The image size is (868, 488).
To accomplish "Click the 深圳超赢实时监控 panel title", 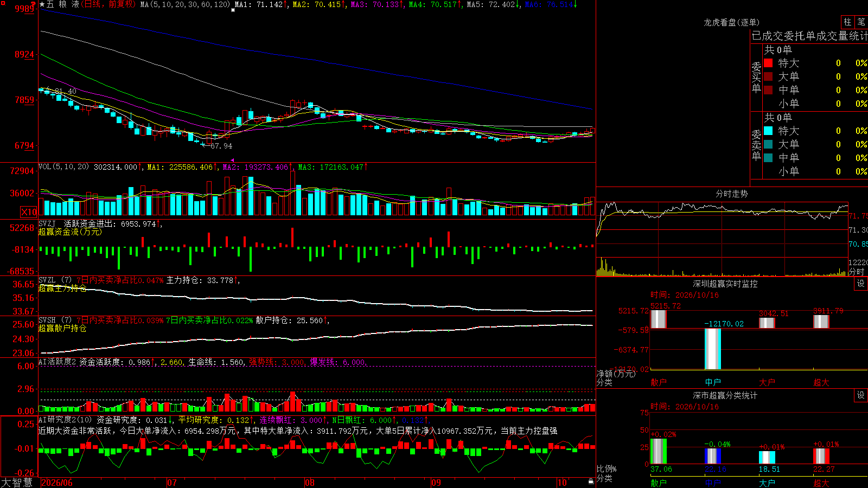I will click(x=725, y=284).
